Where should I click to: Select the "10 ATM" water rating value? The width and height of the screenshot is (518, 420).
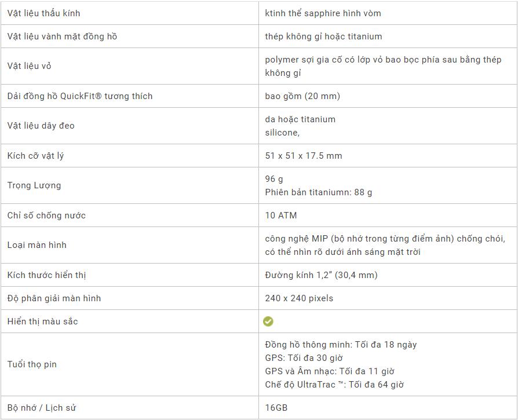[281, 216]
